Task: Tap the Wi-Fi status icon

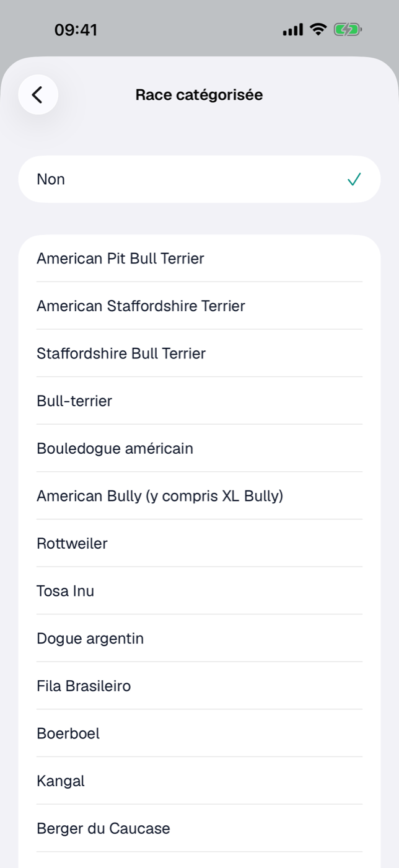Action: point(318,29)
